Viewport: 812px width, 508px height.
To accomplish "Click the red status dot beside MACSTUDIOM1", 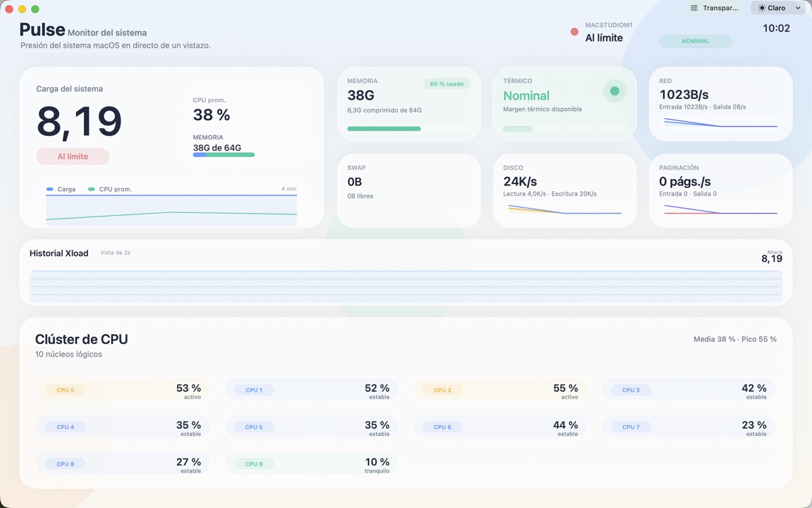I will pyautogui.click(x=574, y=32).
